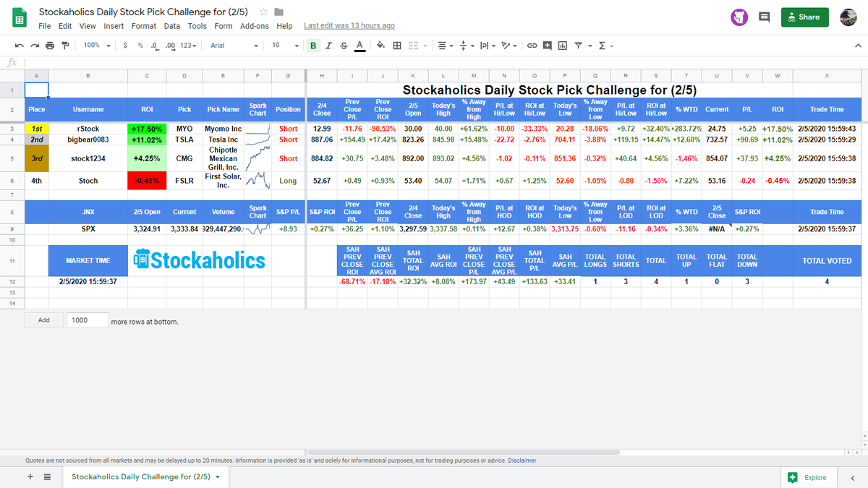Click the Merge cells icon
Viewport: 868px width, 488px height.
414,46
